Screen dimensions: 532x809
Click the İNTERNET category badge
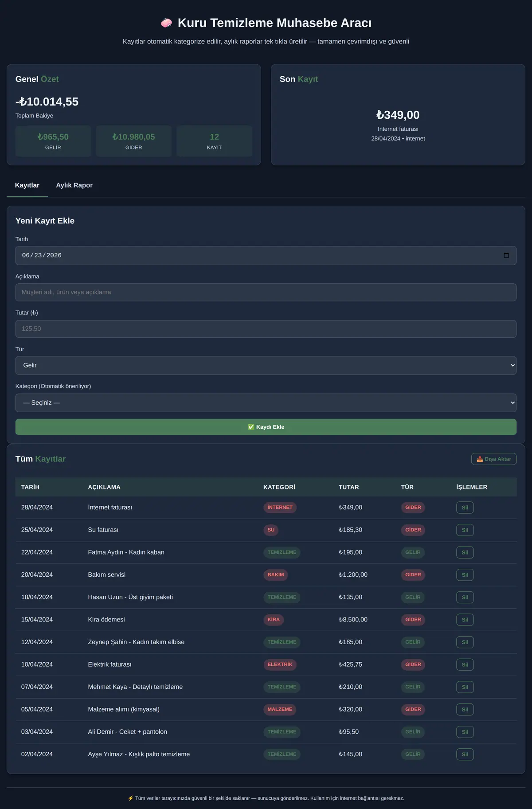point(280,508)
